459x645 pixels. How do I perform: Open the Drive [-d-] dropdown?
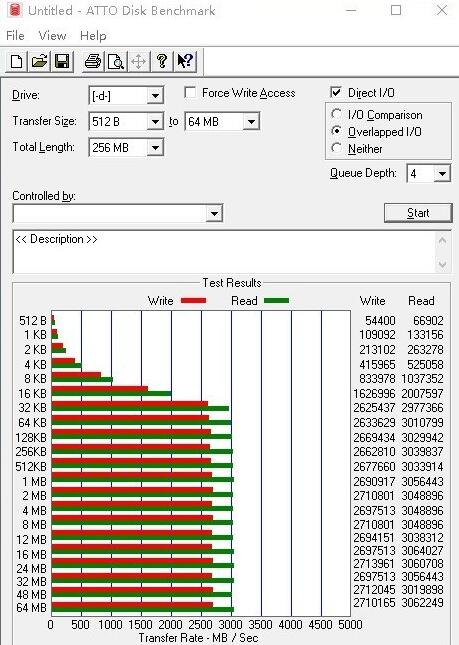pyautogui.click(x=155, y=96)
